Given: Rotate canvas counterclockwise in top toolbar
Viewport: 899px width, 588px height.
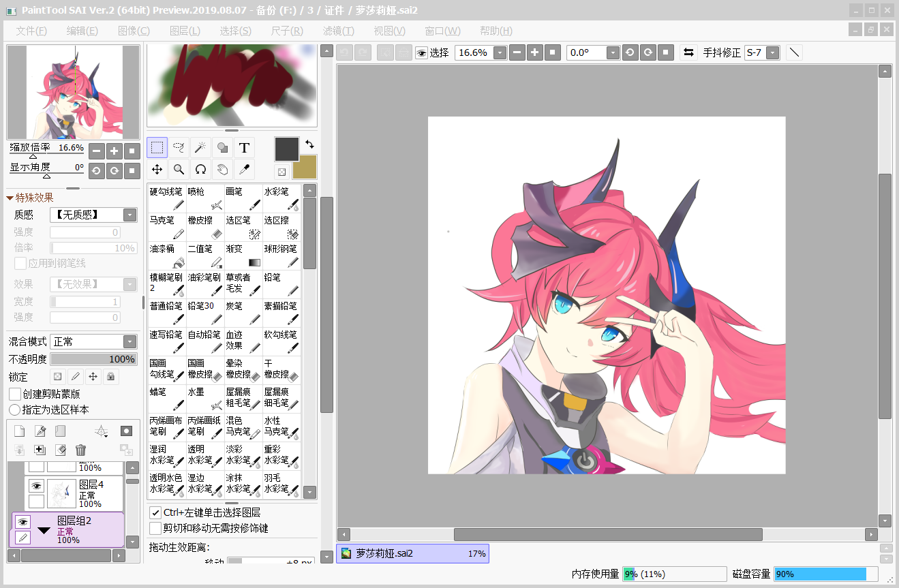Looking at the screenshot, I should pos(630,52).
